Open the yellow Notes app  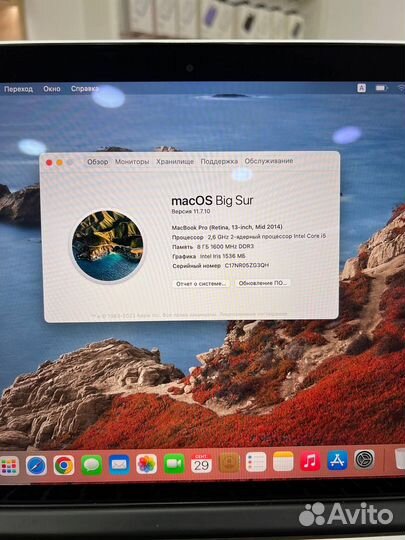[x=283, y=461]
